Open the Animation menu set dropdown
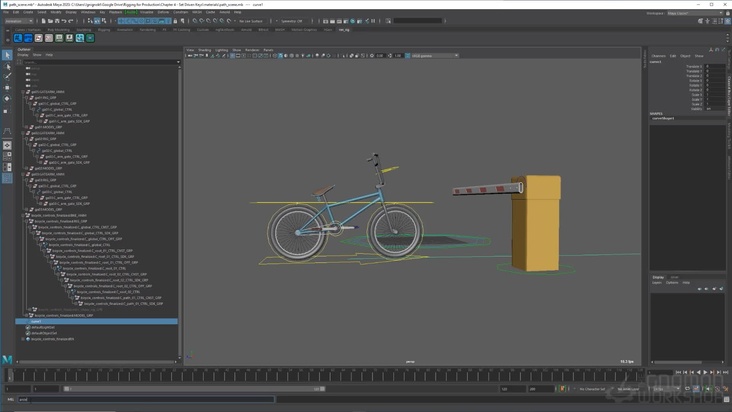The width and height of the screenshot is (732, 412). point(19,20)
